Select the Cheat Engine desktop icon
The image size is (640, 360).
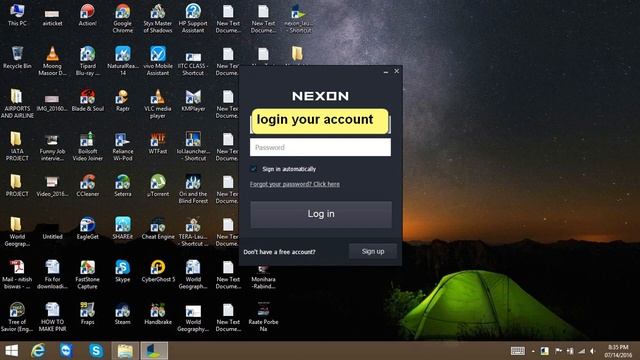pyautogui.click(x=158, y=228)
